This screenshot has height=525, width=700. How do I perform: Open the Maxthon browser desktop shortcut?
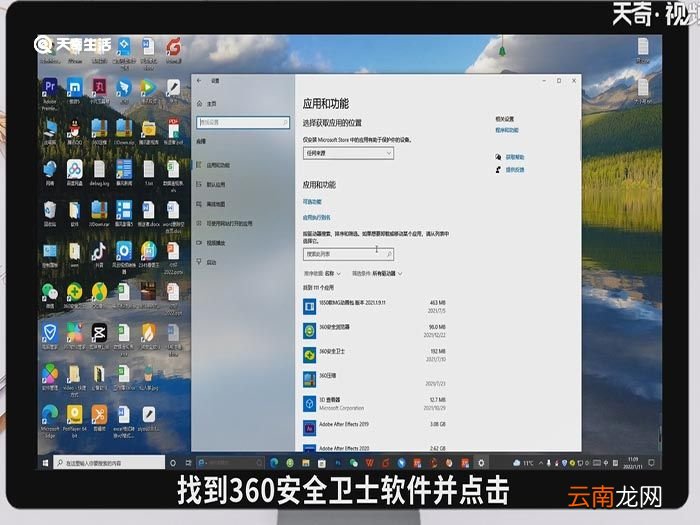pos(75,91)
